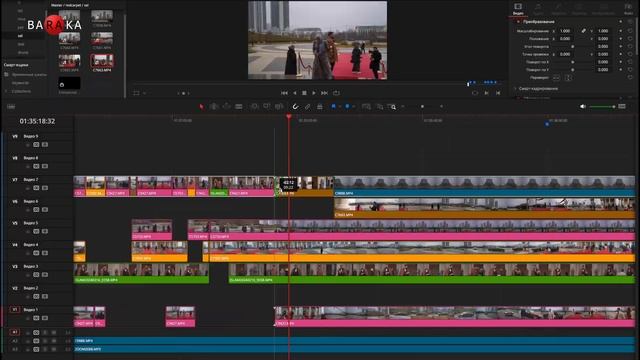640x360 pixels.
Task: Click the timeline zoom out minus icon
Action: [403, 107]
